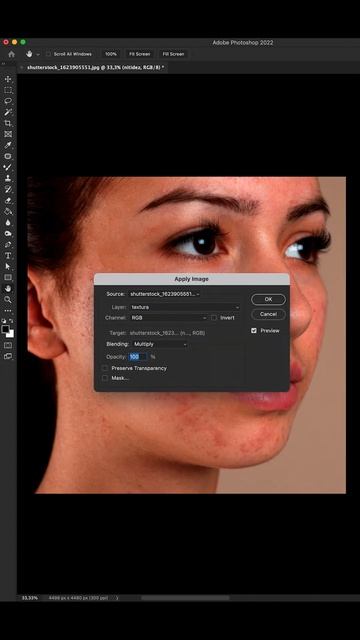Viewport: 360px width, 640px height.
Task: Enable Preserve Transparency checkbox
Action: coord(105,368)
